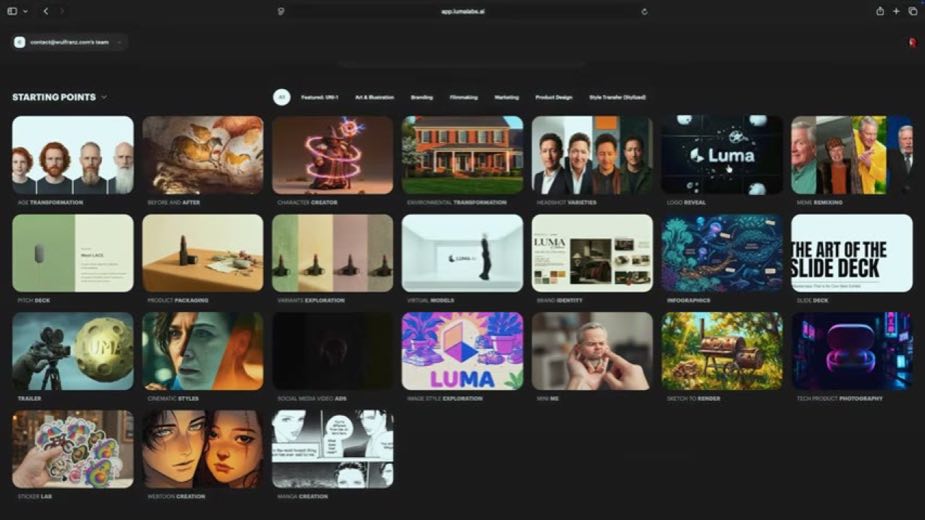Toggle the Safari sidebar icon
This screenshot has height=520, width=925.
click(x=12, y=11)
